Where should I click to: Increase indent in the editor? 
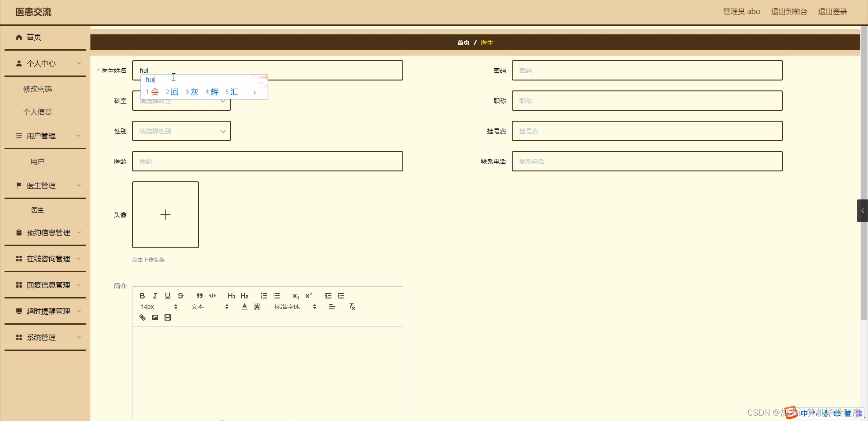[341, 296]
